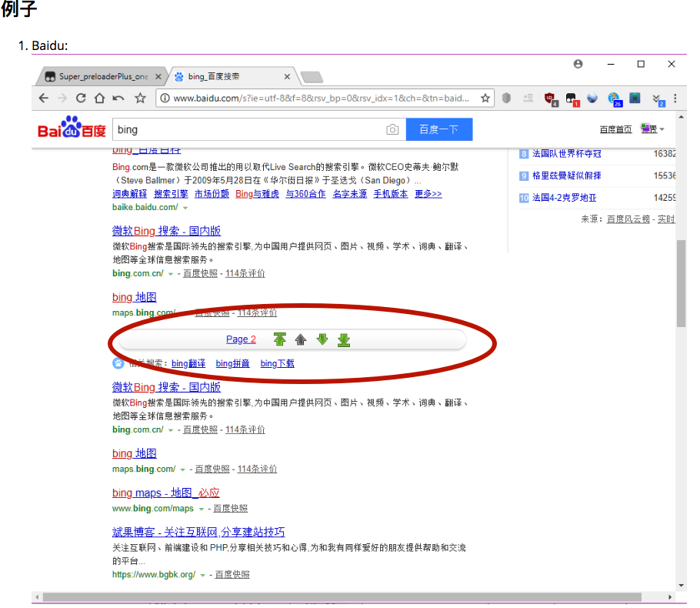Screen dimensions: 700x608
Task: Open the Tampermonkey extension with badge 1
Action: 572,99
